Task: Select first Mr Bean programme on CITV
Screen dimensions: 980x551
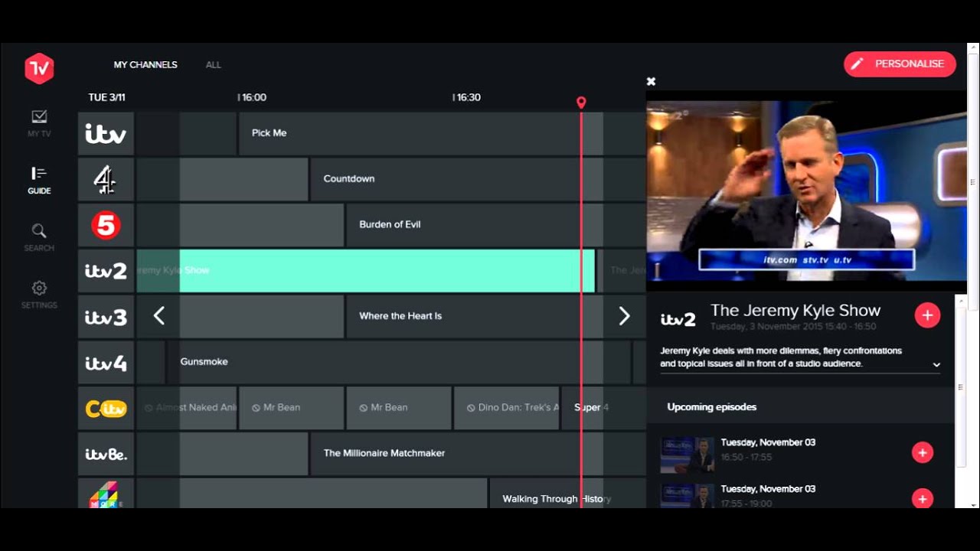Action: (291, 409)
